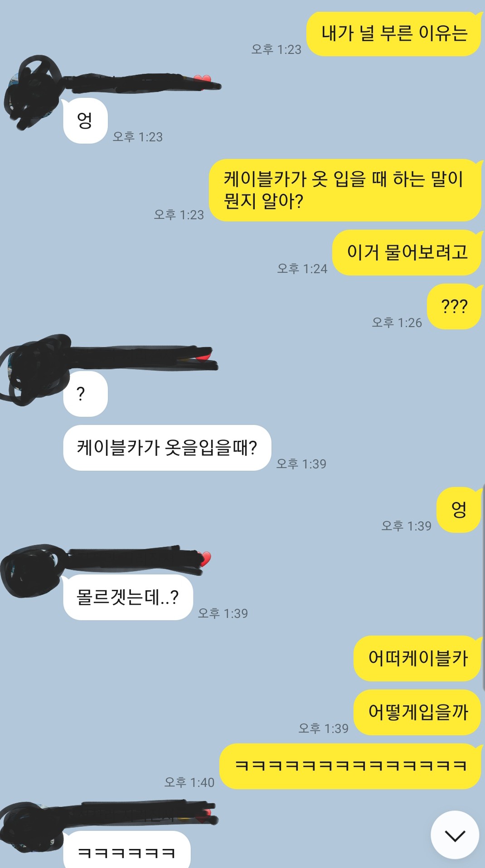Tap the long yellow ㅋㅋㅋㅋ laughing message
The image size is (485, 868).
click(x=350, y=766)
